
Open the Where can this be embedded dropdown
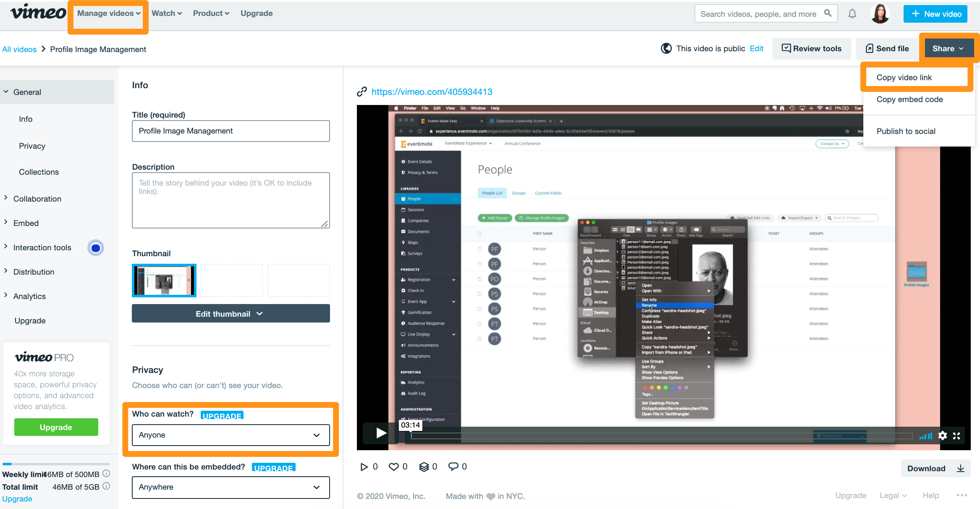[x=229, y=487]
